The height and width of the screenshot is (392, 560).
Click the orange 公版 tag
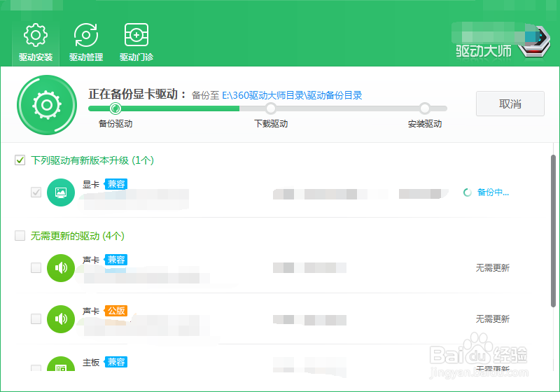pyautogui.click(x=116, y=311)
